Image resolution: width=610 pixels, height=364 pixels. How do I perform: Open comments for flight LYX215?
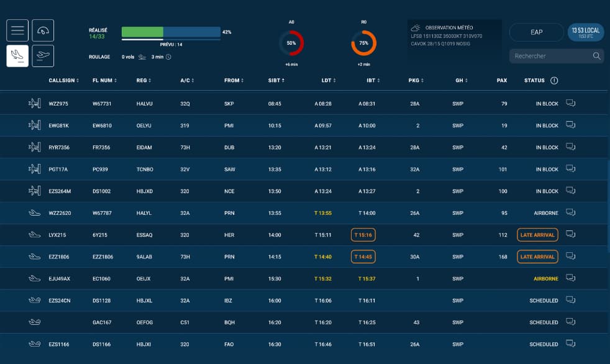(x=570, y=234)
